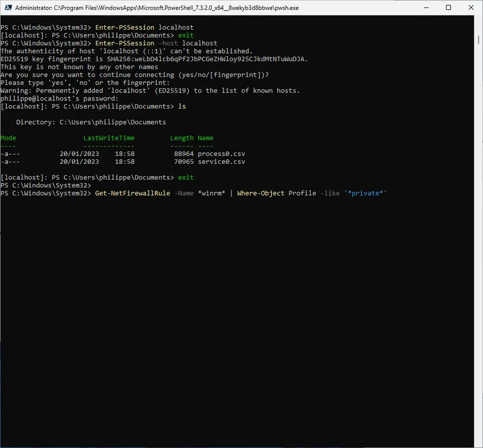Click the empty 'PS C:\Windows\System32>' prompt line
Viewport: 483px width, 448px height.
[46, 185]
